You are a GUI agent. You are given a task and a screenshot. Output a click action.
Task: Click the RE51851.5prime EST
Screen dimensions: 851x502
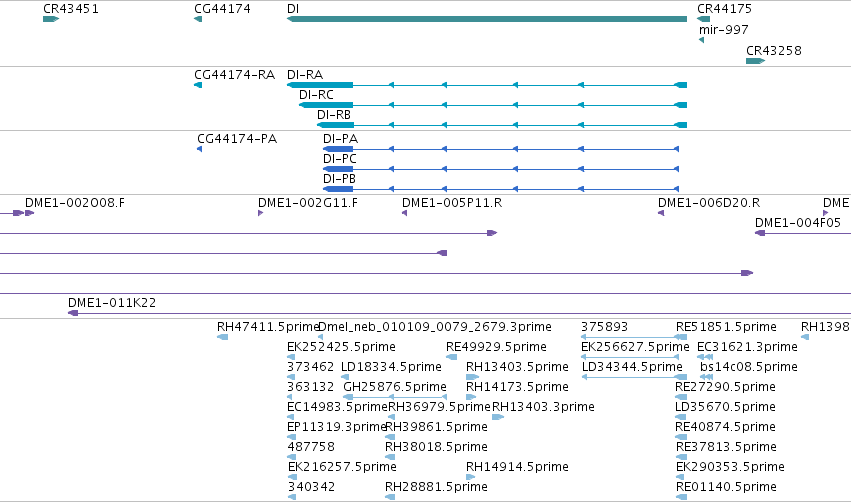click(x=681, y=337)
